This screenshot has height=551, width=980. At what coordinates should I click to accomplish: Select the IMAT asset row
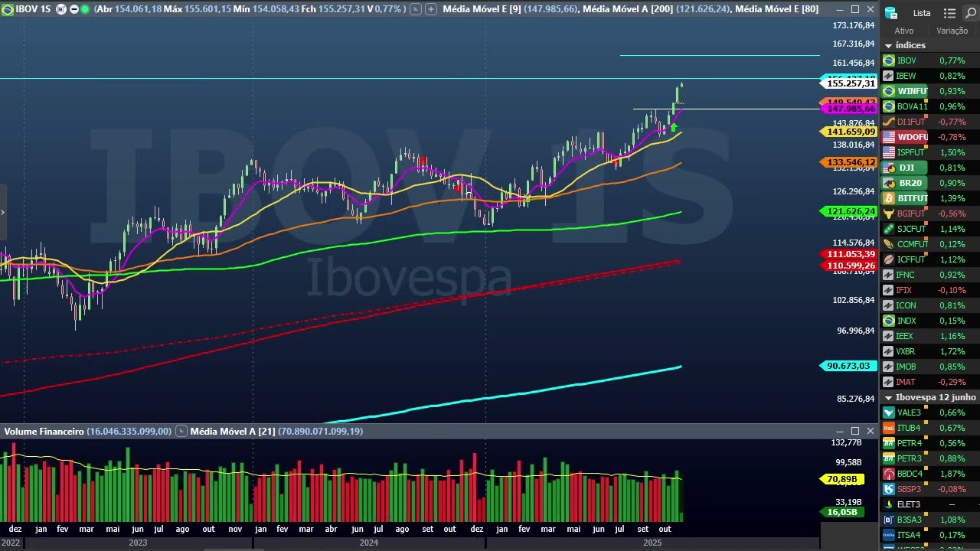point(930,382)
